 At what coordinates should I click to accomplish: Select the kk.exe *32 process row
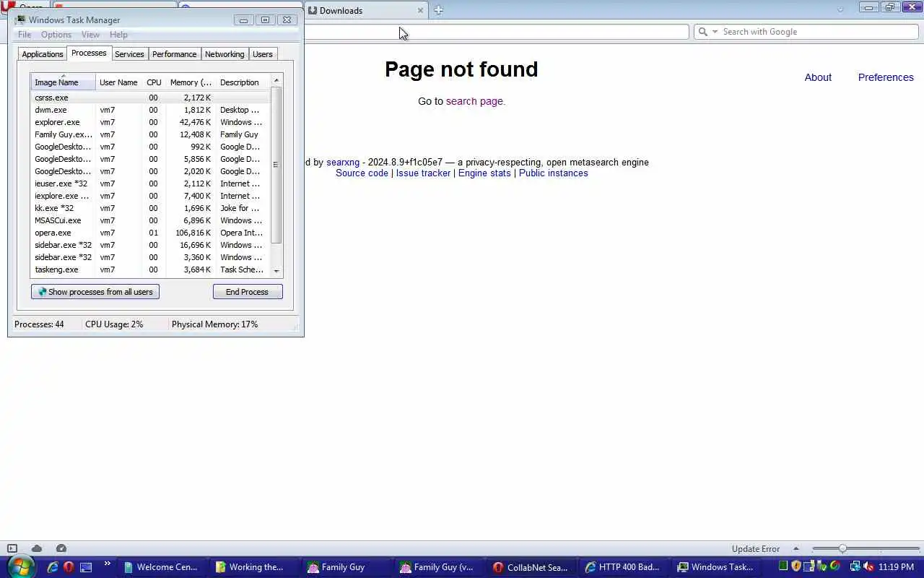click(x=150, y=208)
